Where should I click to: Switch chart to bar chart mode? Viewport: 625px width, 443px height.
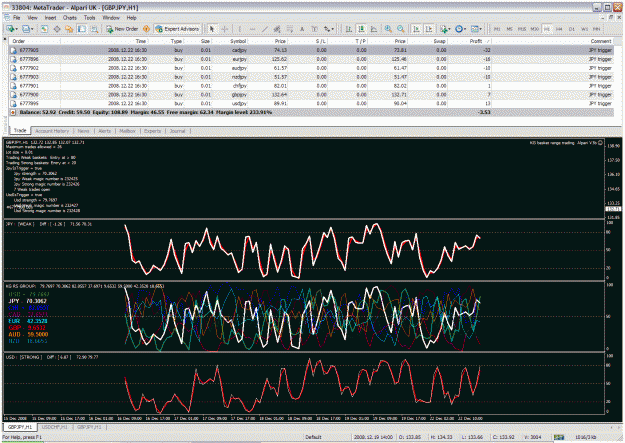(348, 29)
